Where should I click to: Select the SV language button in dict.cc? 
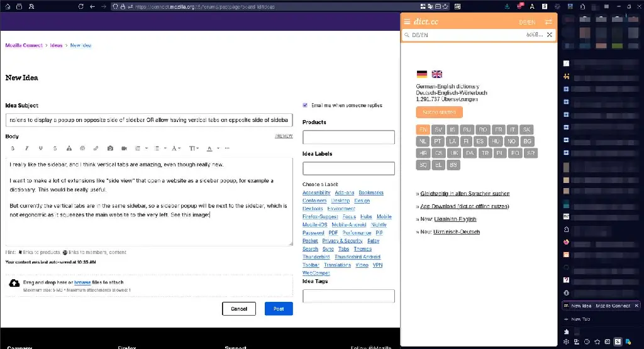coord(438,130)
